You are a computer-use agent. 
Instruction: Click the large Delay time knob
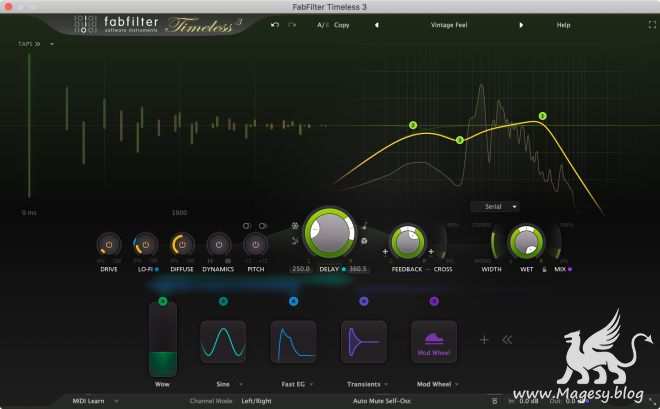point(330,232)
